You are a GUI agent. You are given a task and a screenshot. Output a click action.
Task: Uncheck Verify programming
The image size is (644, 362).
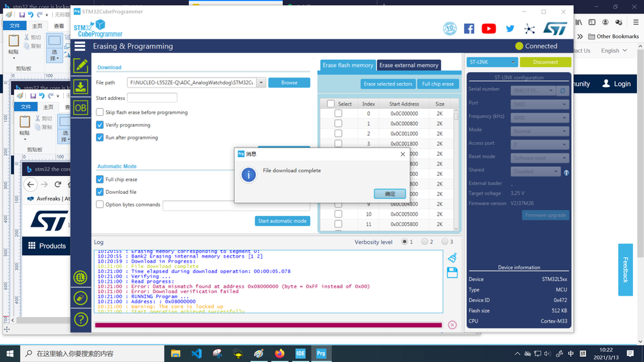point(100,125)
